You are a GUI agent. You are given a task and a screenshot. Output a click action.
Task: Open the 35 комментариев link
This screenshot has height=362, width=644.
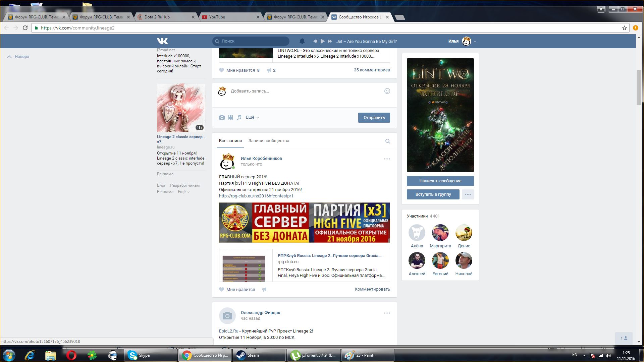click(x=372, y=70)
